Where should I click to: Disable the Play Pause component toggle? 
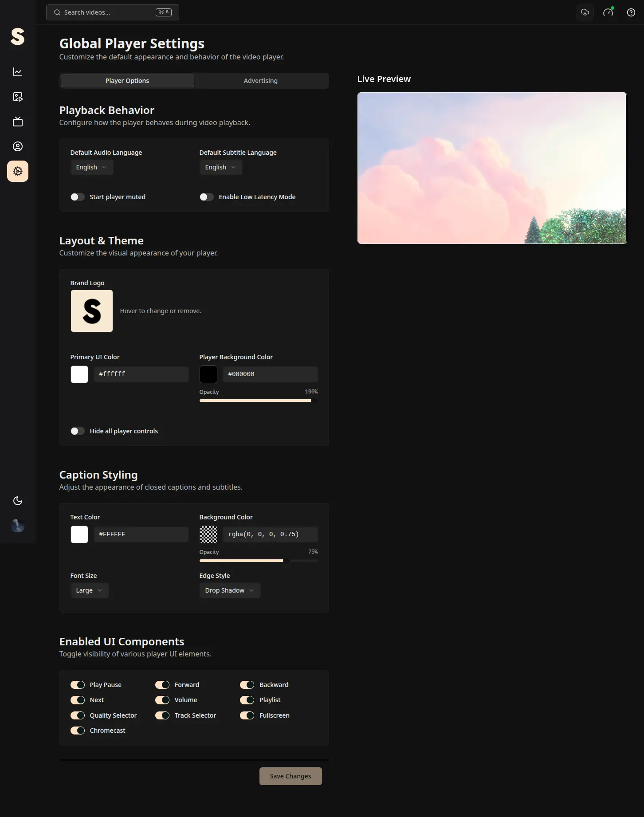(78, 685)
